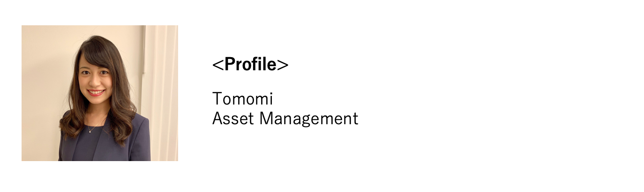The image size is (644, 192).
Task: Click the last letter of Management
Action: [x=355, y=119]
